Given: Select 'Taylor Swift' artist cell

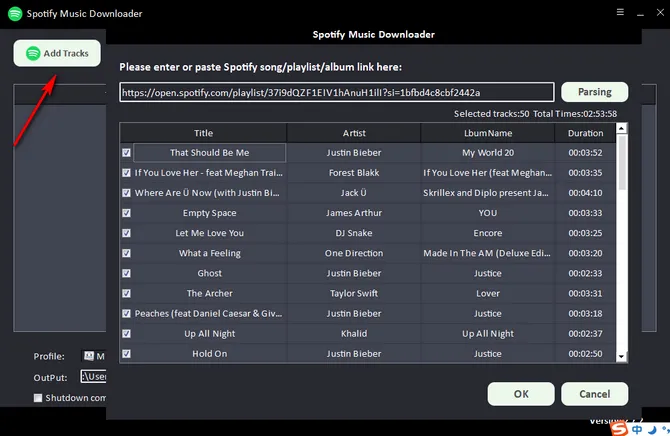Looking at the screenshot, I should 354,293.
